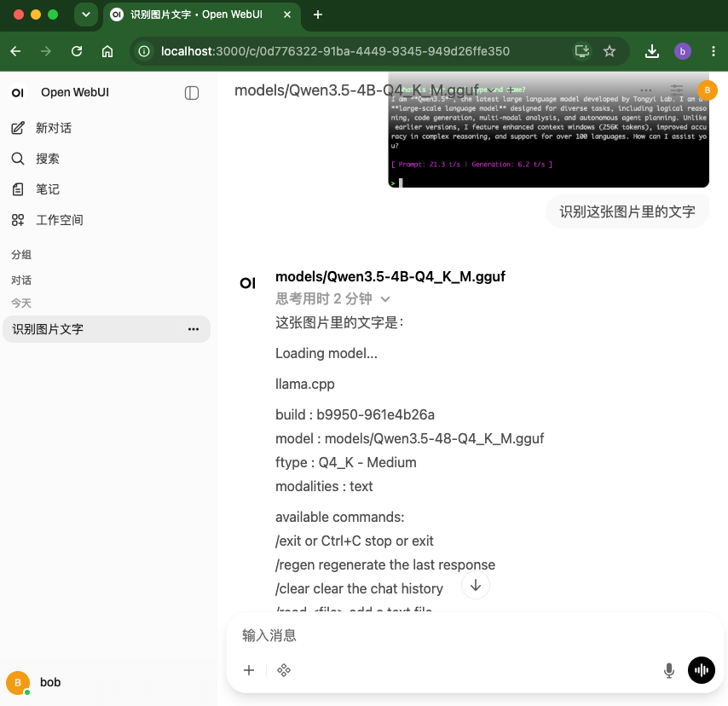Screen dimensions: 728x706
Task: Click the orange B avatar at top right
Action: pyautogui.click(x=707, y=90)
